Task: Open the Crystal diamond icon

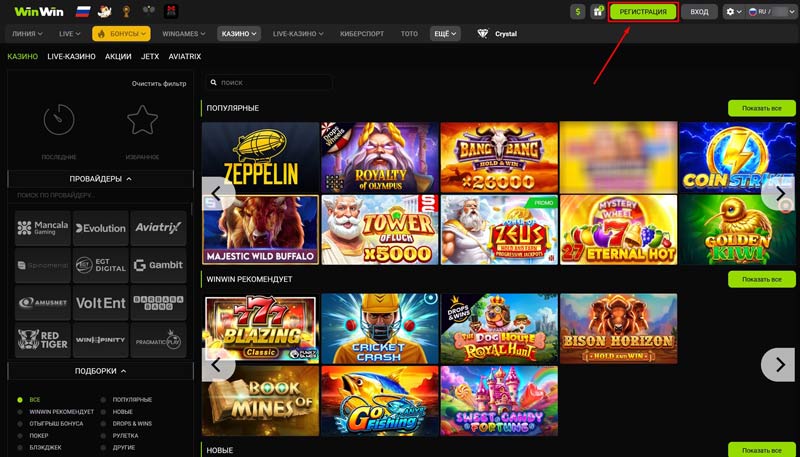Action: pyautogui.click(x=483, y=33)
